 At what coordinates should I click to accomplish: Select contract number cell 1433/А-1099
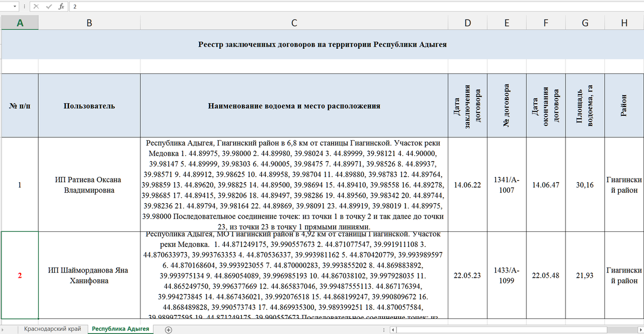click(x=507, y=275)
